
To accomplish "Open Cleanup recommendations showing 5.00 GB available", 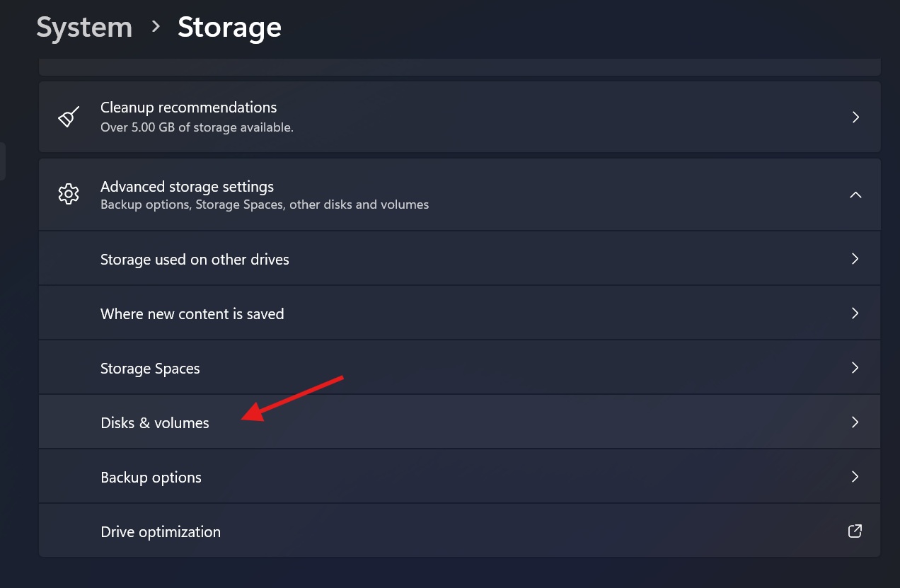I will (x=460, y=116).
